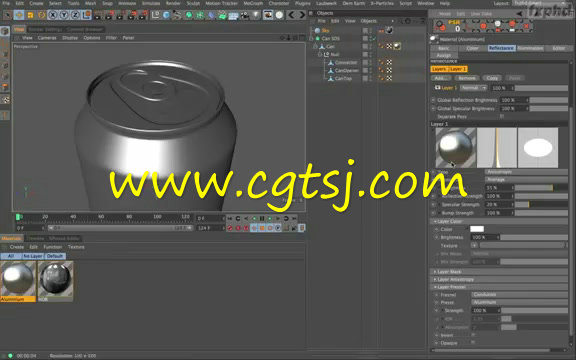
Task: Collapse the Null object children
Action: tap(320, 54)
